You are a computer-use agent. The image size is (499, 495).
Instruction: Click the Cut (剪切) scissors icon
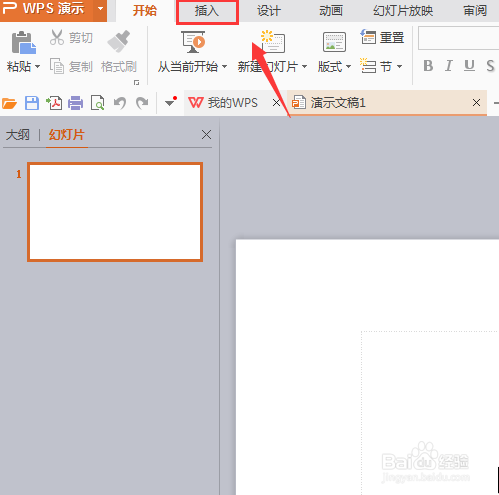pos(57,37)
